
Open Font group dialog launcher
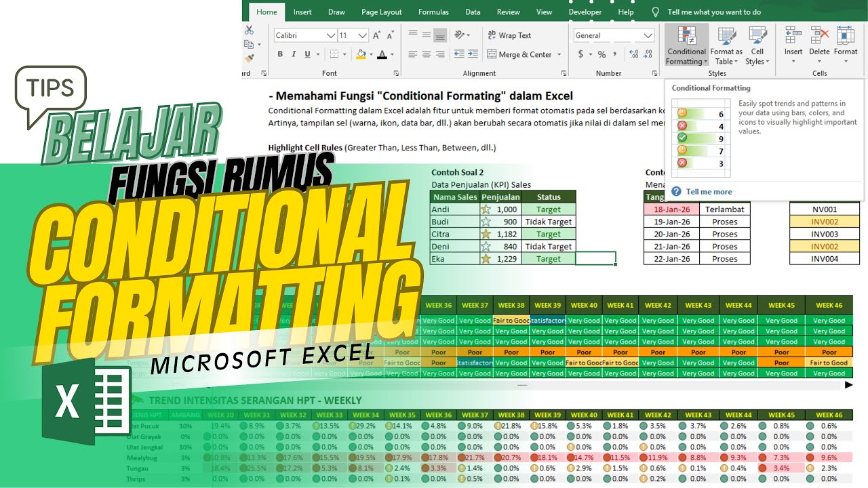395,73
